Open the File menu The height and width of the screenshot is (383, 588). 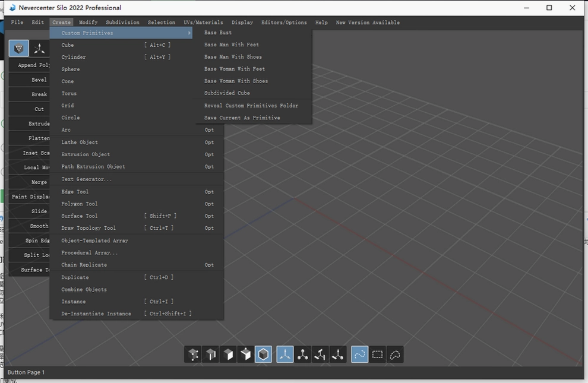(x=17, y=23)
